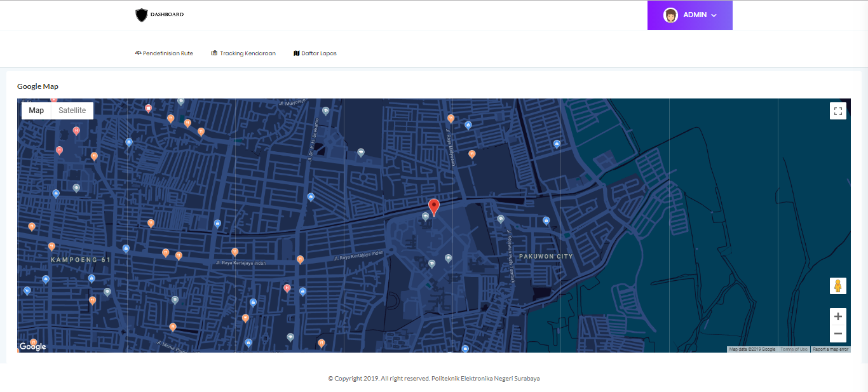This screenshot has width=868, height=392.
Task: Click Report a map error link
Action: (x=830, y=349)
